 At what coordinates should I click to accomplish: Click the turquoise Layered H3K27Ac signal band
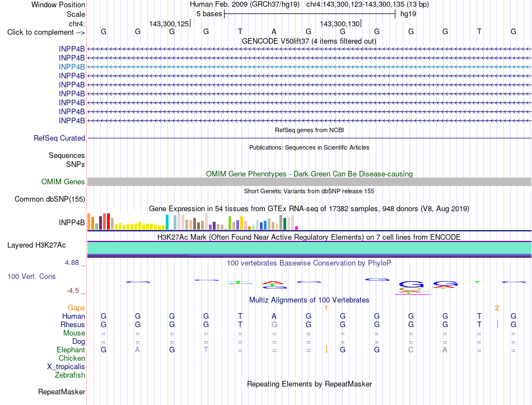pyautogui.click(x=309, y=248)
